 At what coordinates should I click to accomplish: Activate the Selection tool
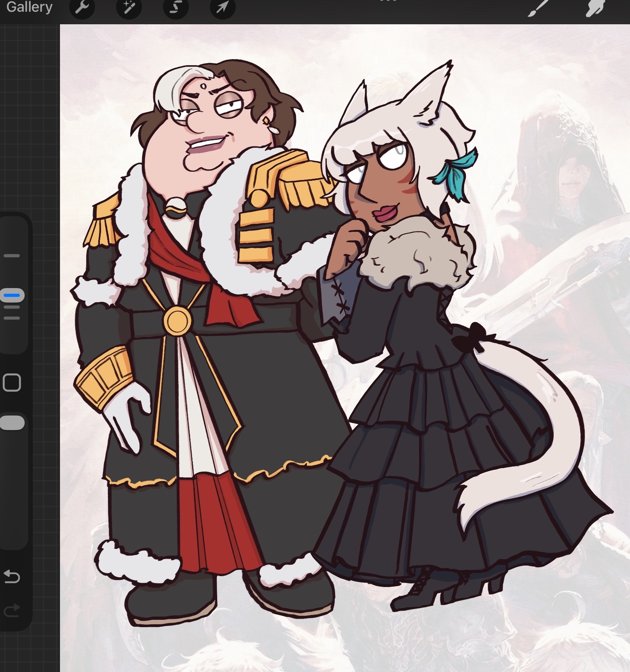click(175, 7)
